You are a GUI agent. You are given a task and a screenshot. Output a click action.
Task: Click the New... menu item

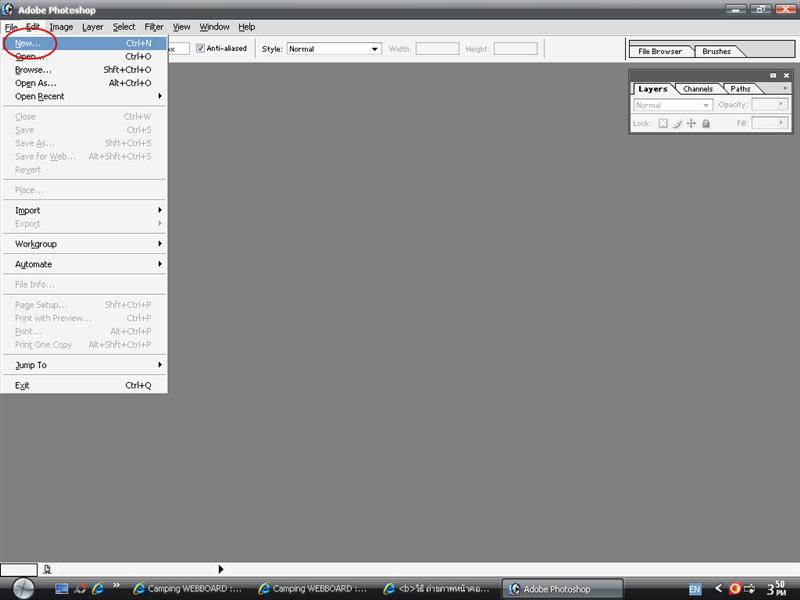28,43
